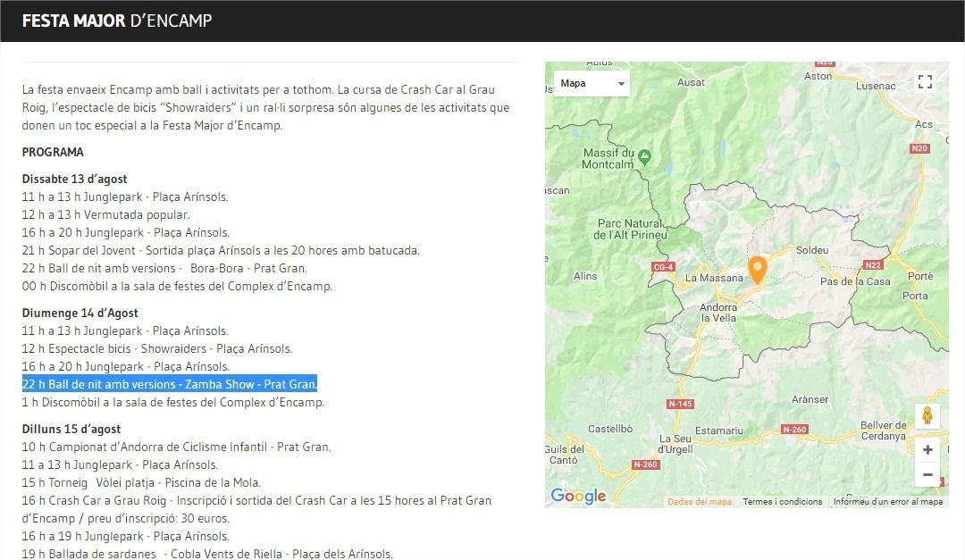Toggle fullscreen map view
The image size is (965, 560).
pyautogui.click(x=925, y=81)
